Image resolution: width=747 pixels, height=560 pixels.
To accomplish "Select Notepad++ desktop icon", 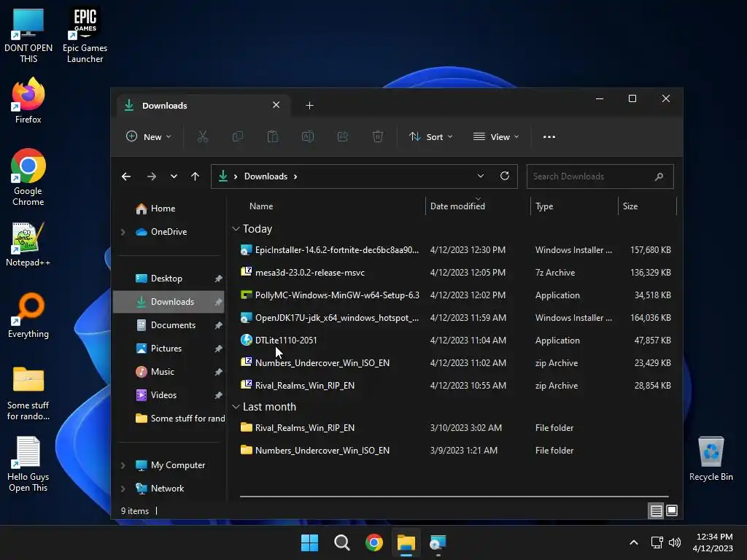I will 28,244.
